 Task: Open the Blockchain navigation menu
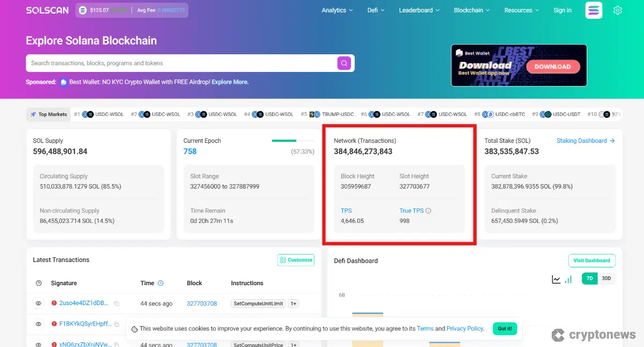click(472, 10)
